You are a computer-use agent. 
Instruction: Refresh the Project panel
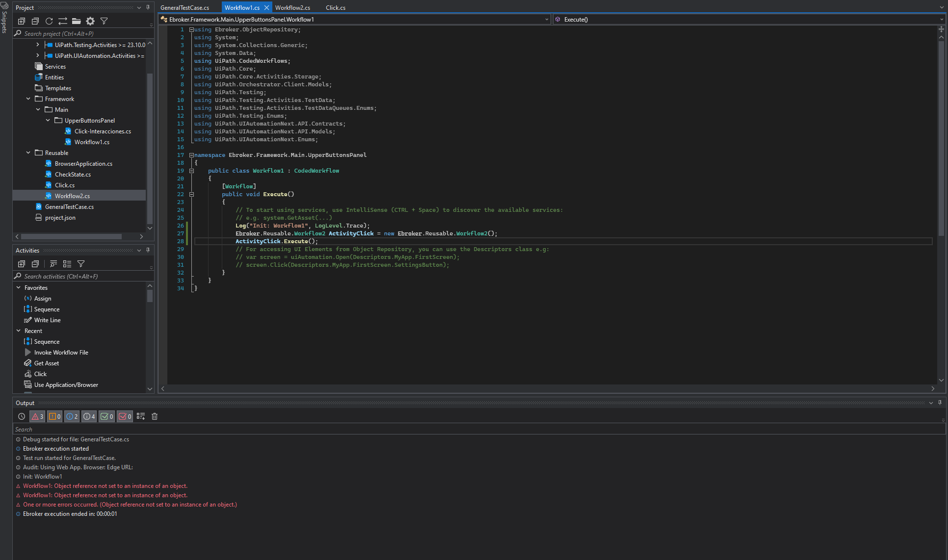49,21
